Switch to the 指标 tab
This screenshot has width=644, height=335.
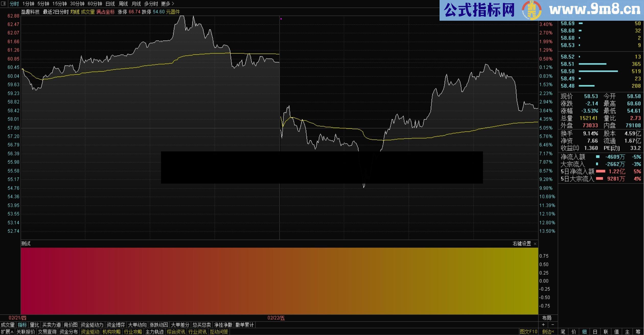click(x=22, y=325)
